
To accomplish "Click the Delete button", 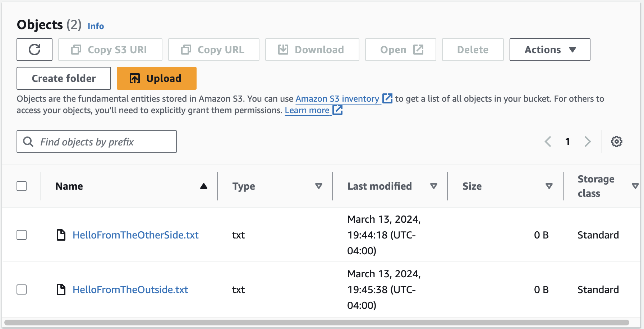I will [x=473, y=50].
